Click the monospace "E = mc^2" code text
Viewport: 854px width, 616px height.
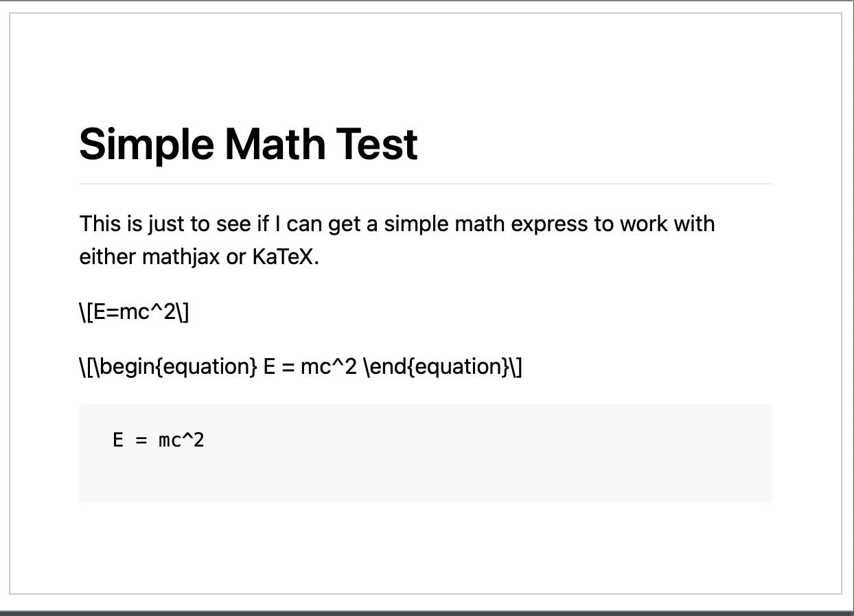[x=159, y=440]
